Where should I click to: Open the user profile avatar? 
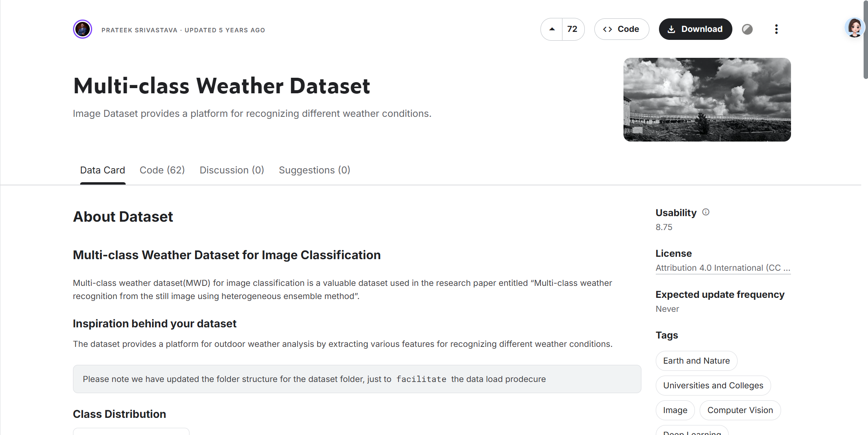(x=854, y=28)
